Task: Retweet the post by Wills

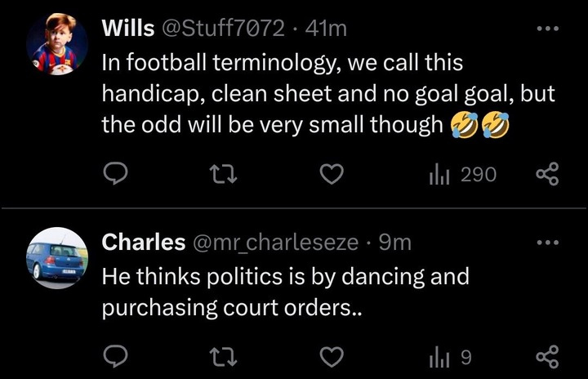Action: (223, 175)
